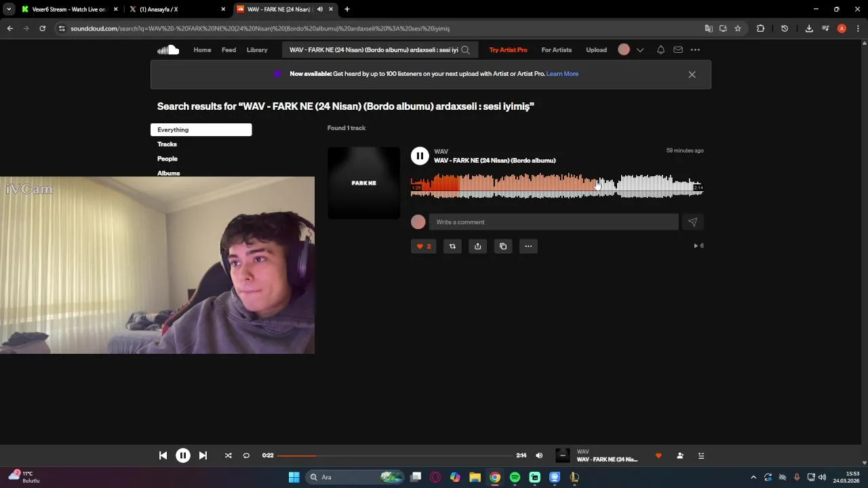The image size is (868, 488).
Task: Open the Library page
Action: 257,49
